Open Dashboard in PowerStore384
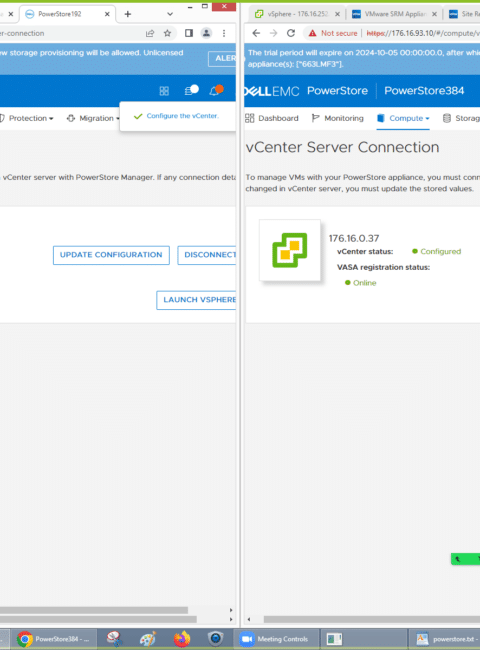 point(272,119)
